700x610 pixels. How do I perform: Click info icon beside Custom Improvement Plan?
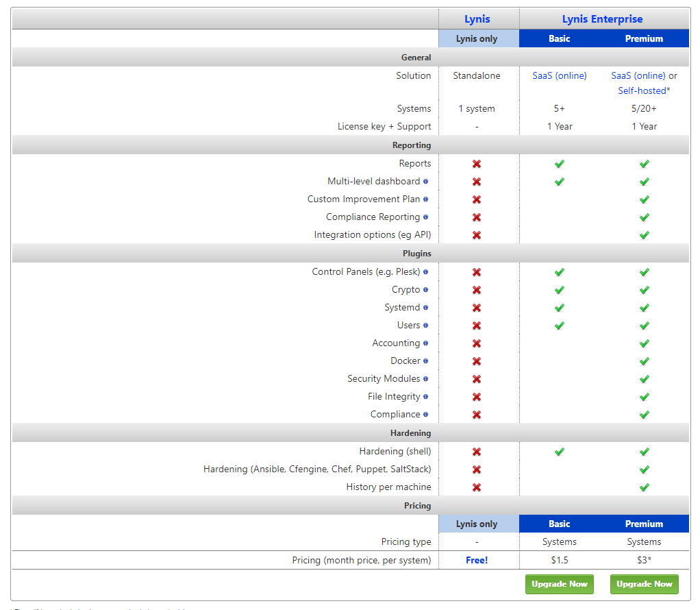(425, 199)
